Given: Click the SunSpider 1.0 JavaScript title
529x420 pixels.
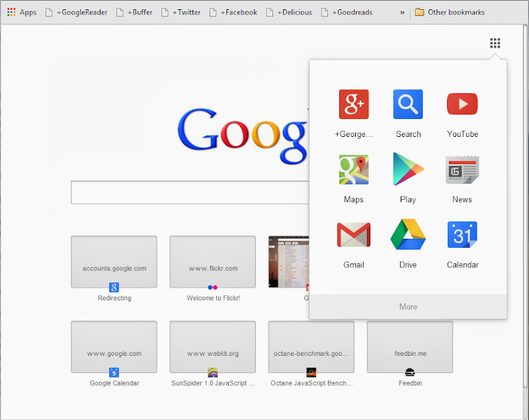Looking at the screenshot, I should [x=213, y=383].
